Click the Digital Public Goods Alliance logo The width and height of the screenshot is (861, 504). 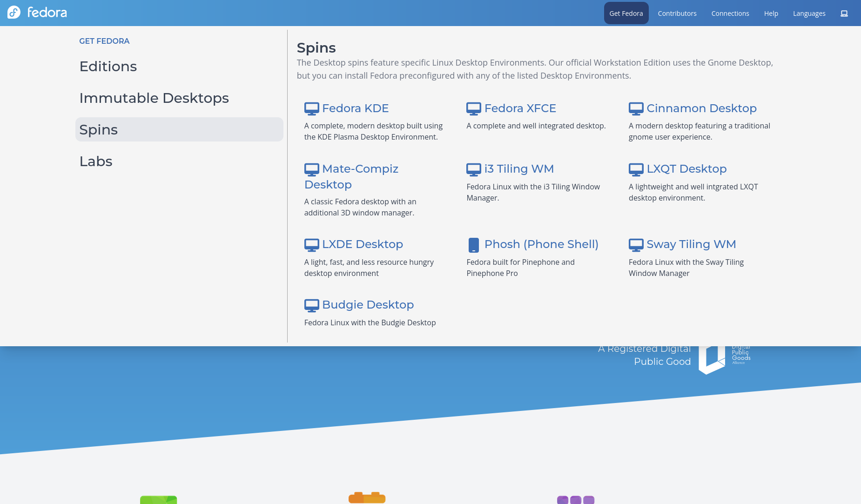coord(725,359)
